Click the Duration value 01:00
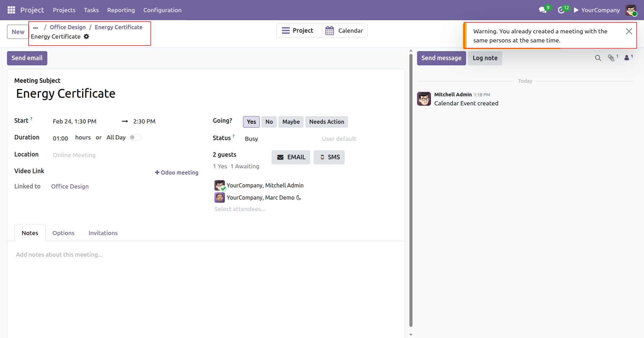Screen dimensions: 644x338 (x=61, y=138)
